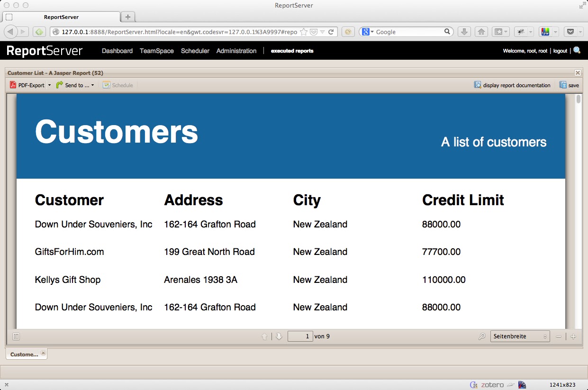Click the fpw extension icon
This screenshot has height=390, width=588.
pyautogui.click(x=545, y=32)
